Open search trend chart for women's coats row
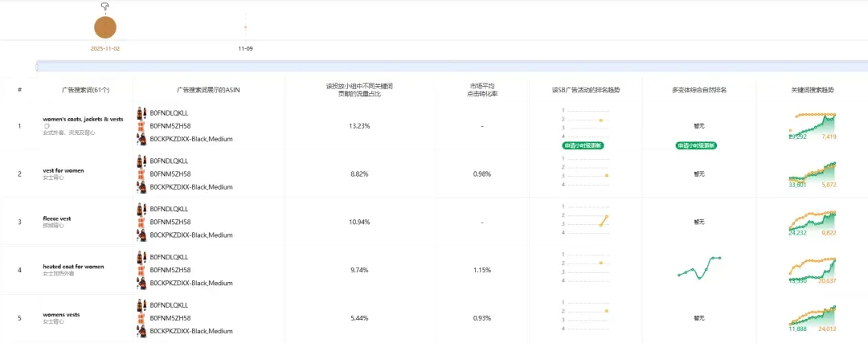Viewport: 868px width, 343px height. point(812,125)
